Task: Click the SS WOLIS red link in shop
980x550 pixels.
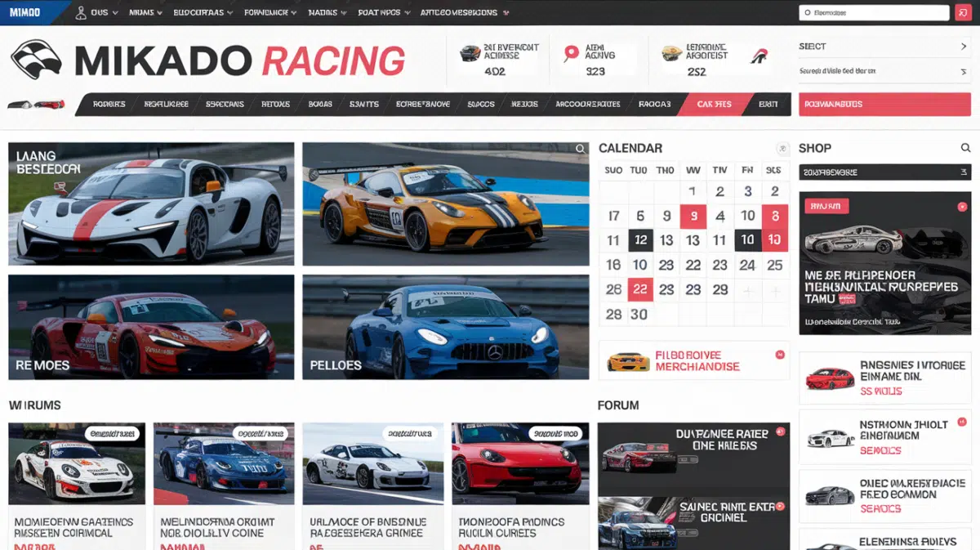Action: click(881, 391)
